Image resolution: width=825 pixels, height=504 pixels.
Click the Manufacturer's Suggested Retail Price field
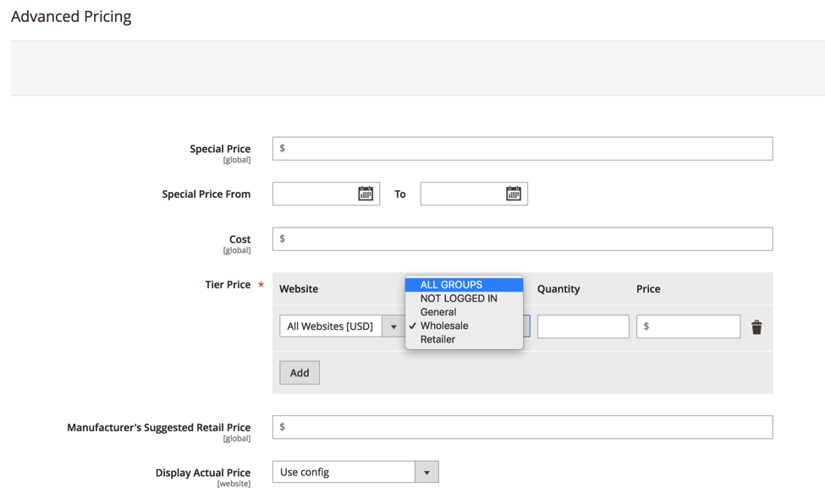tap(520, 427)
